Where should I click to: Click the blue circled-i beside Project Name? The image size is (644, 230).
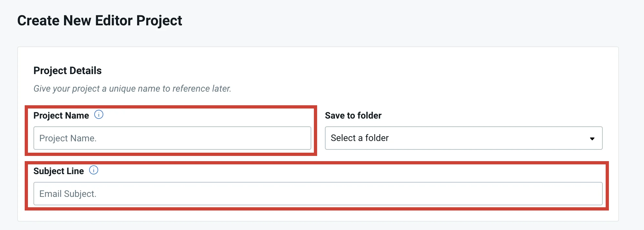tap(99, 115)
